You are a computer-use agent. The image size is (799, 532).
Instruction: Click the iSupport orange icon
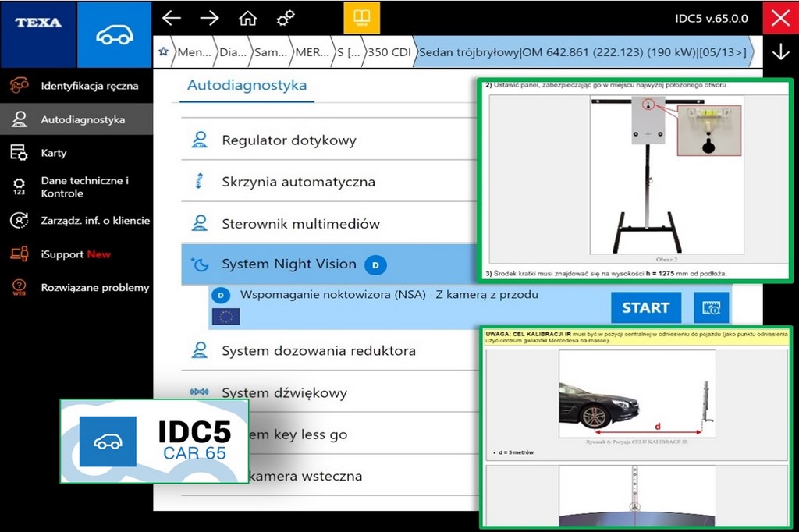(20, 254)
